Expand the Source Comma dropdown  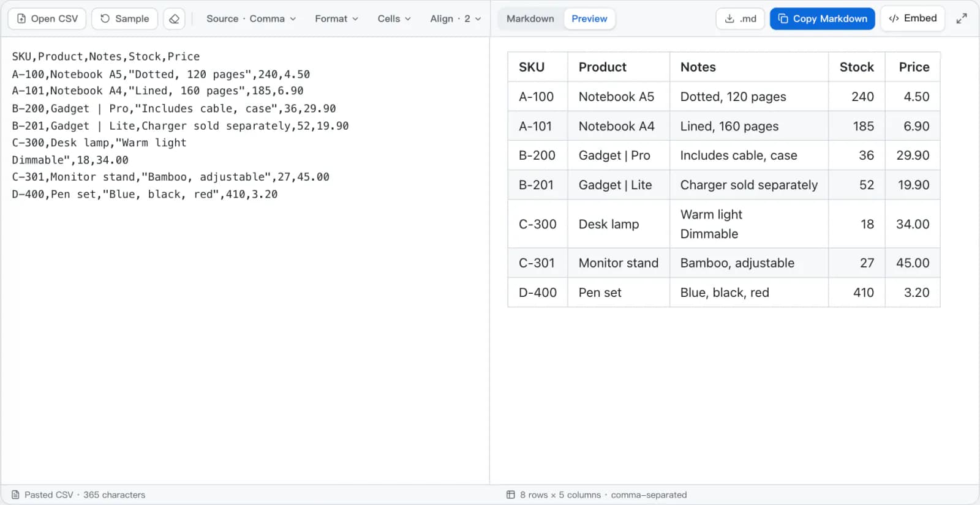pyautogui.click(x=251, y=19)
